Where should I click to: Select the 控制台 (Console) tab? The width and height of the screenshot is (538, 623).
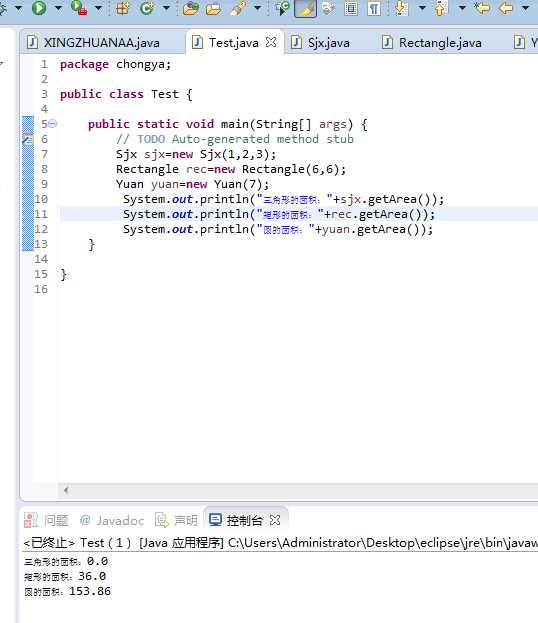click(244, 520)
